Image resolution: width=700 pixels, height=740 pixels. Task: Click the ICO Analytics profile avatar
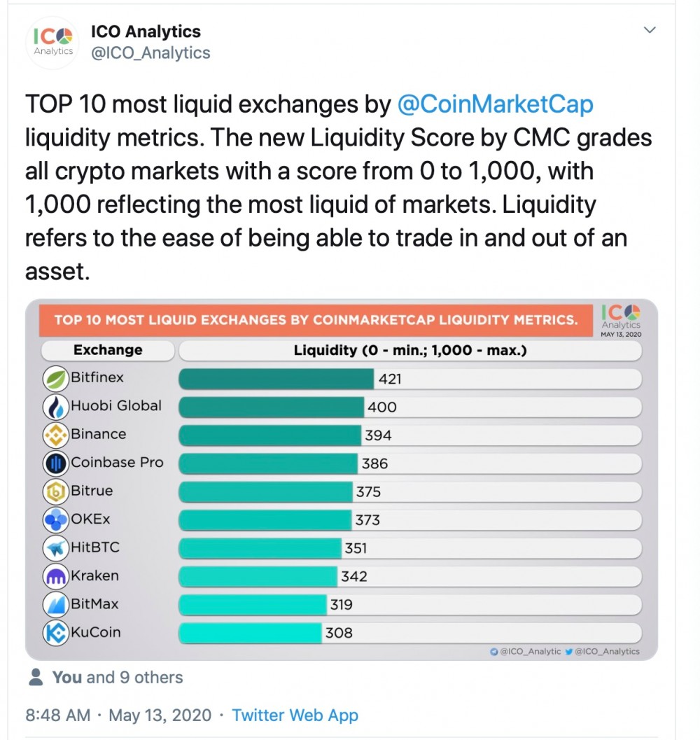click(x=52, y=42)
